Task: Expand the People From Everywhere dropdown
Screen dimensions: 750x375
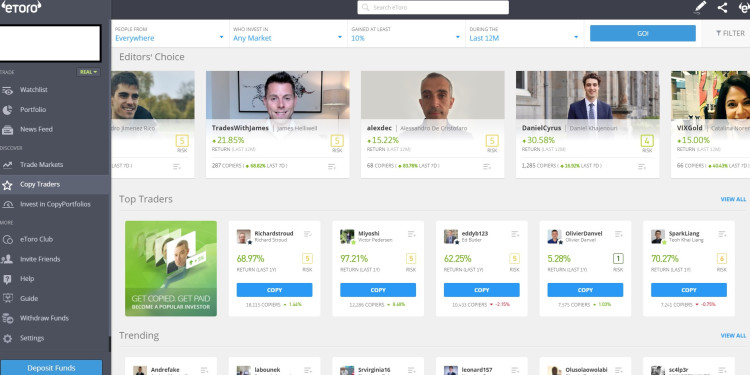Action: point(170,33)
